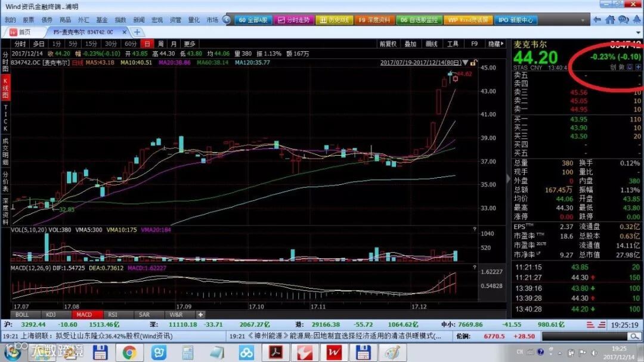
Task: Switch to the BOLL indicator tab
Action: 22,315
